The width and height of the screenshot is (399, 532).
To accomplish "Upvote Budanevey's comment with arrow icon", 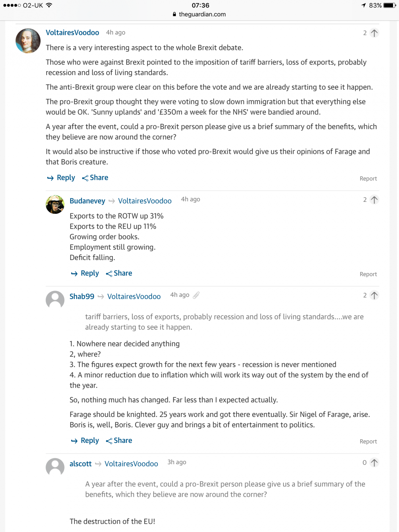I will [374, 200].
